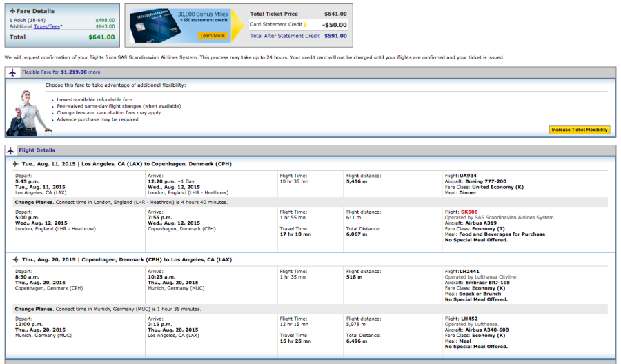Screen dimensions: 621x364
Task: Click the MileagePlus Explorer card image
Action: [155, 26]
